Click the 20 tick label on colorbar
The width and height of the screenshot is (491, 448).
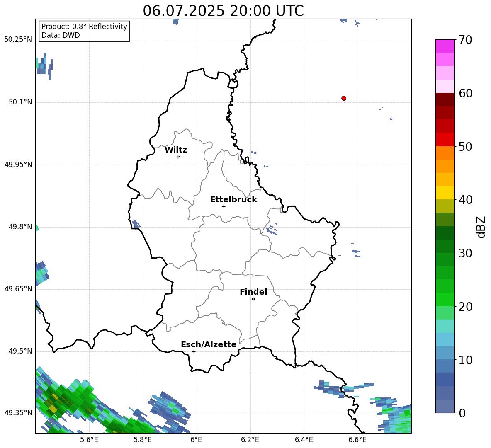click(465, 306)
